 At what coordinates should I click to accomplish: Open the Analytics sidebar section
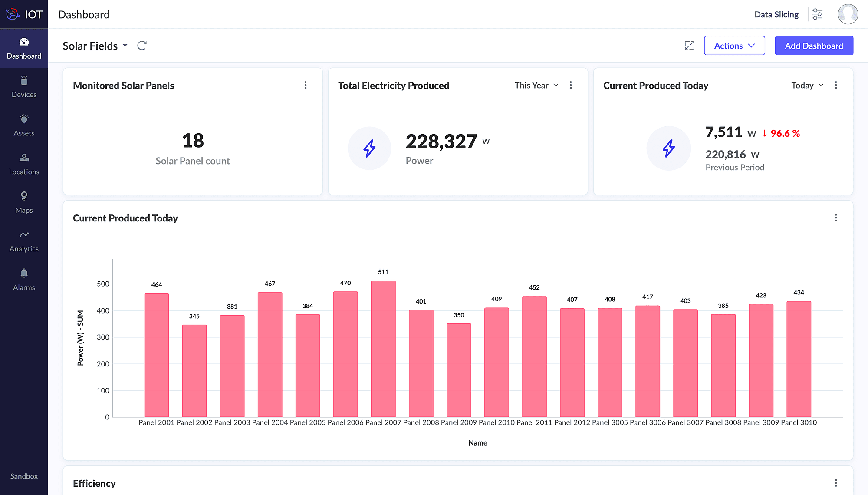(x=24, y=241)
